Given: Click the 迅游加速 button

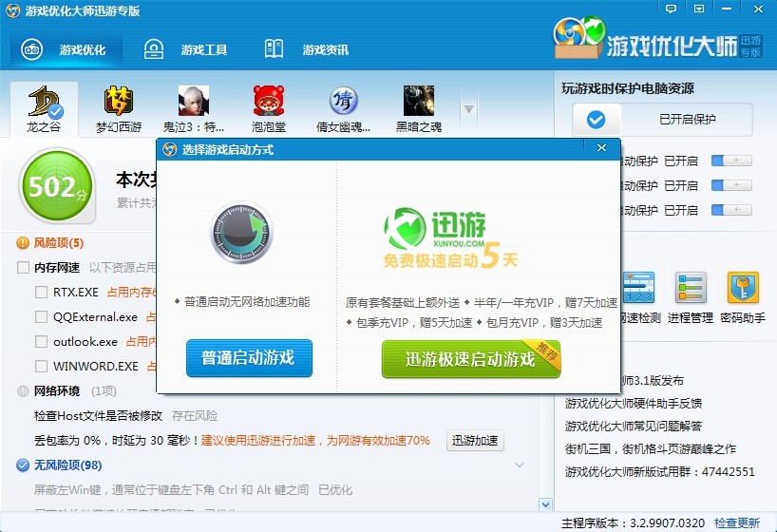Looking at the screenshot, I should pyautogui.click(x=475, y=440).
